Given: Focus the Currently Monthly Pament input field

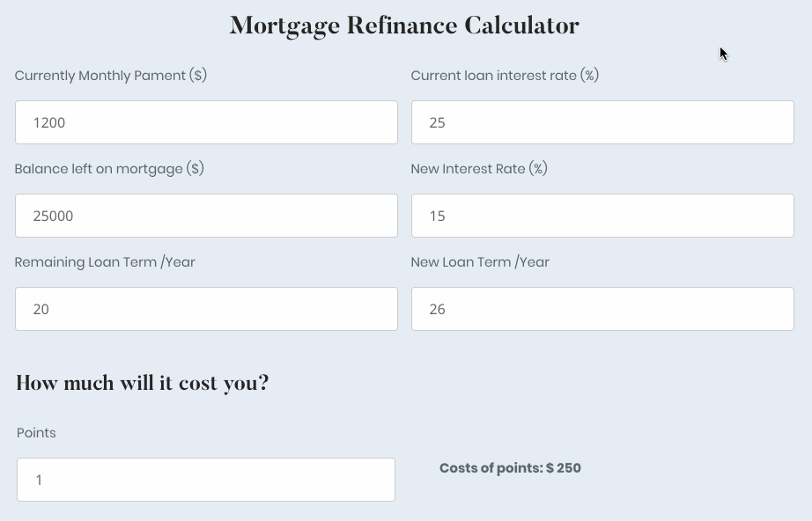Looking at the screenshot, I should (x=206, y=122).
